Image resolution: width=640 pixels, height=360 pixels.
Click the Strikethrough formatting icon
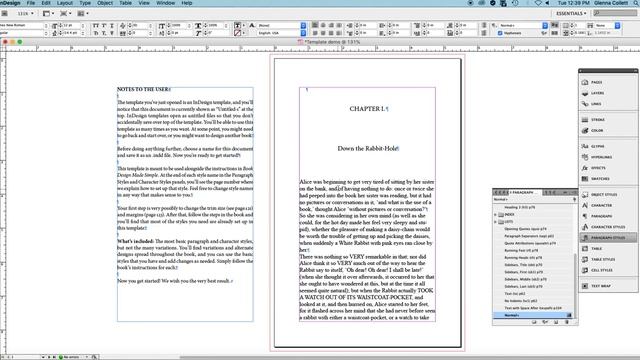coord(112,33)
